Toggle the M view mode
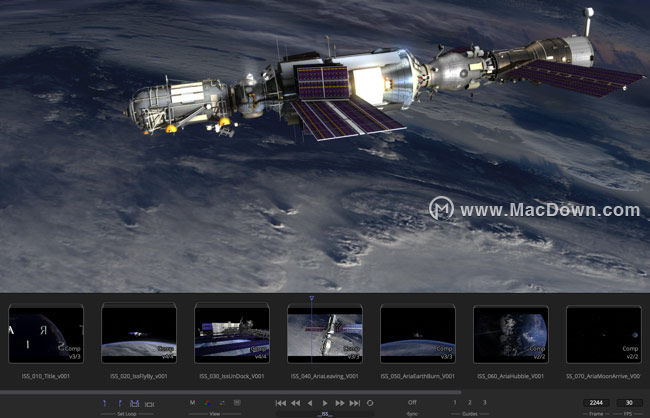 [x=192, y=403]
